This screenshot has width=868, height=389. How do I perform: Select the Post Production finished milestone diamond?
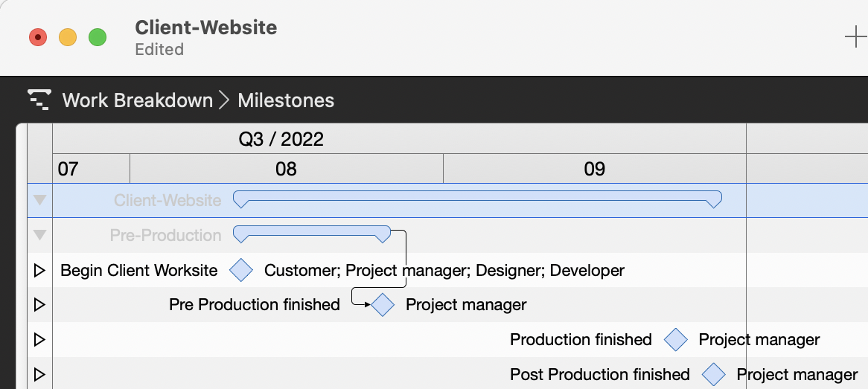pos(713,374)
